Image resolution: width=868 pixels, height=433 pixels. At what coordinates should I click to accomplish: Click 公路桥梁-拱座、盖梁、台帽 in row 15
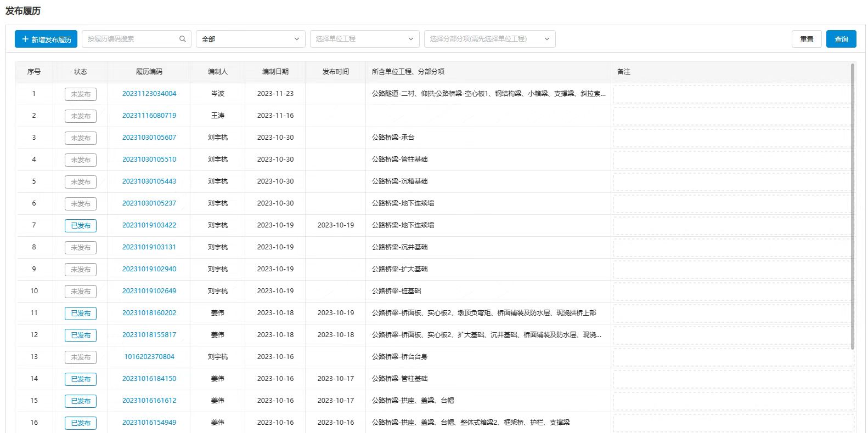pos(413,401)
